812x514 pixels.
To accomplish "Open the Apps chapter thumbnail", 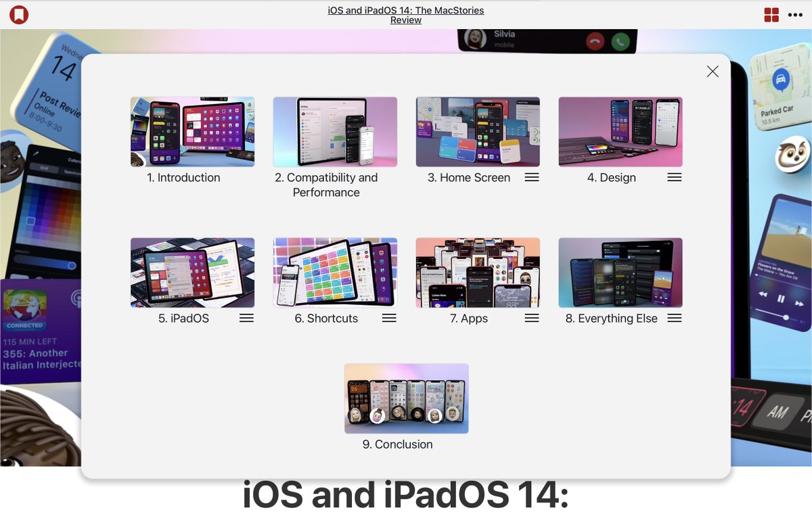I will pyautogui.click(x=478, y=273).
